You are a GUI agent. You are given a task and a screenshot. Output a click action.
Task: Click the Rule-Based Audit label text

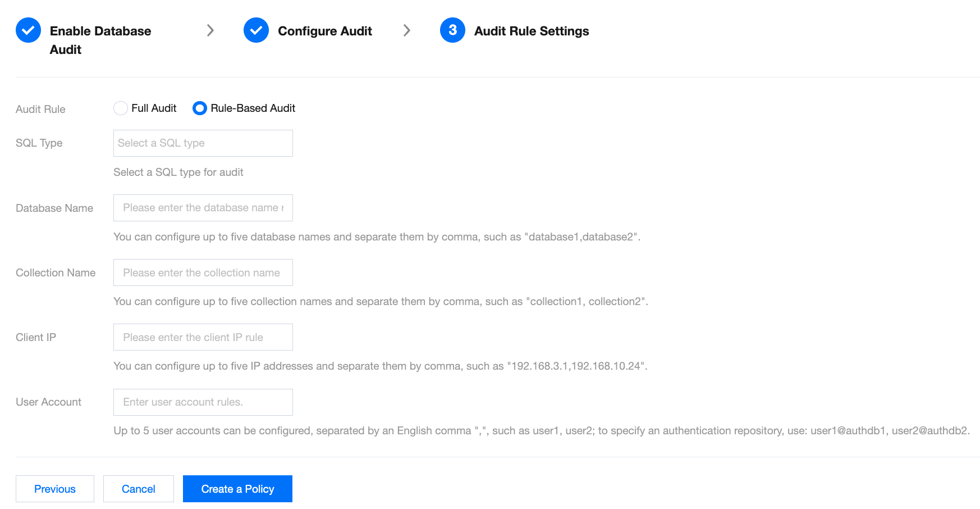tap(253, 108)
